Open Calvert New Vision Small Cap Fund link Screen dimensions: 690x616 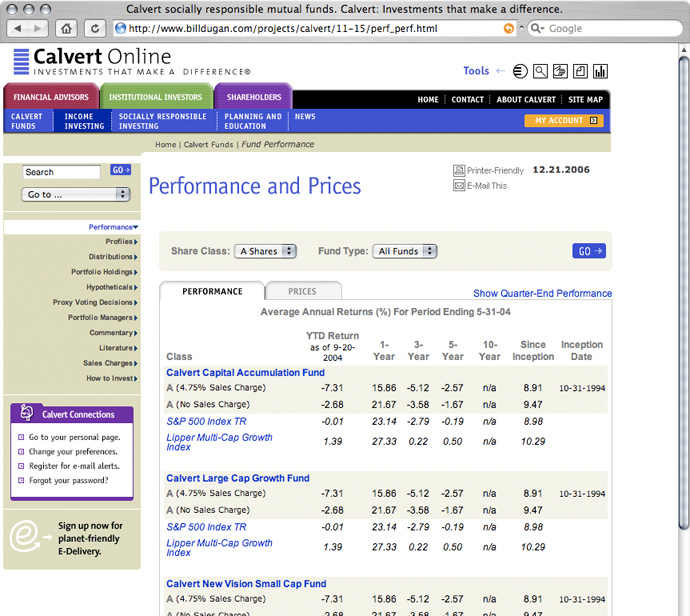coord(246,584)
